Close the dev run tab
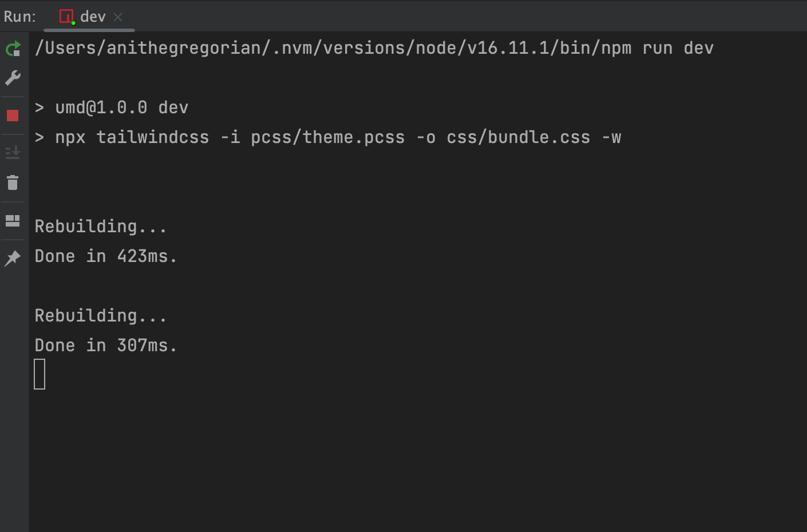Viewport: 807px width, 532px height. (118, 17)
